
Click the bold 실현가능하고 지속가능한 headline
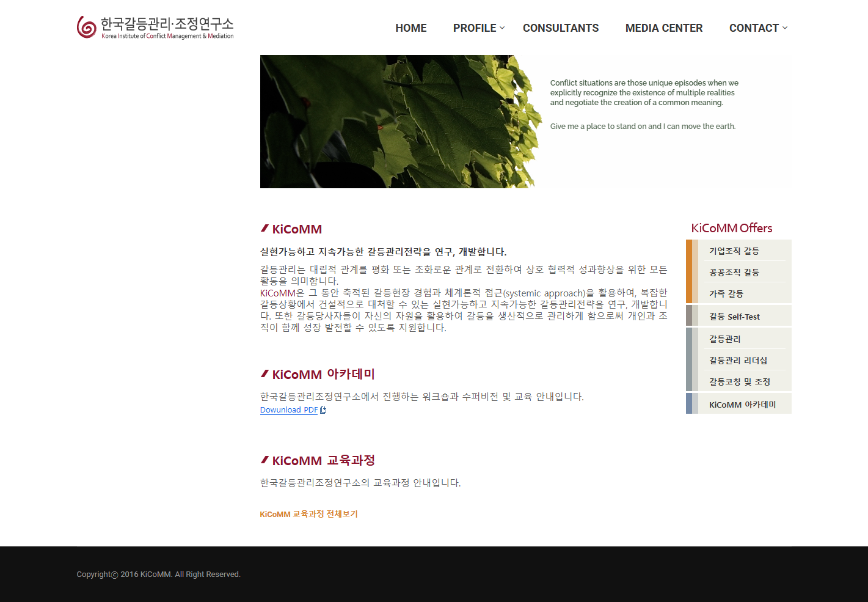(383, 252)
